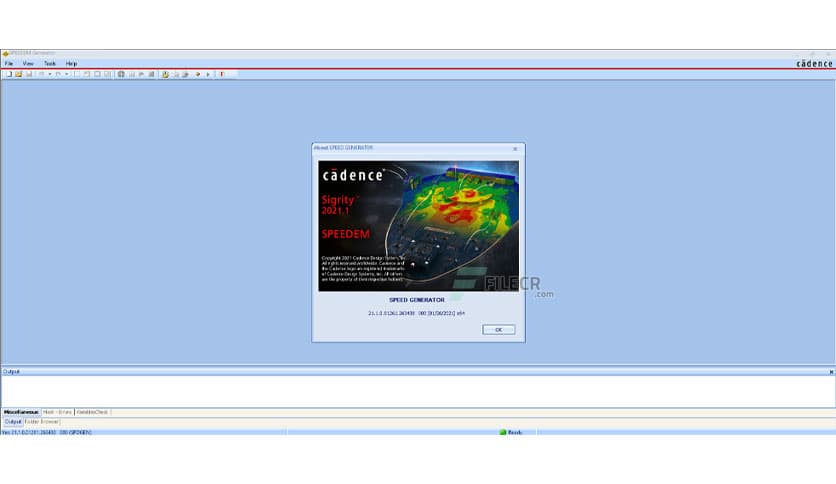Click the yellow circular toolbar icon

point(165,75)
